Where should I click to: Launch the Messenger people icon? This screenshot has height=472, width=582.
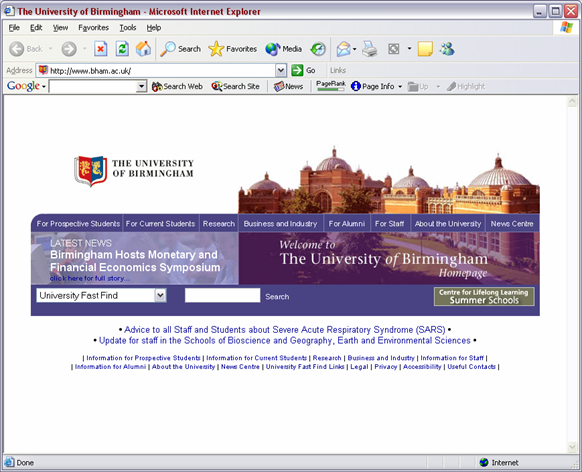pyautogui.click(x=447, y=49)
